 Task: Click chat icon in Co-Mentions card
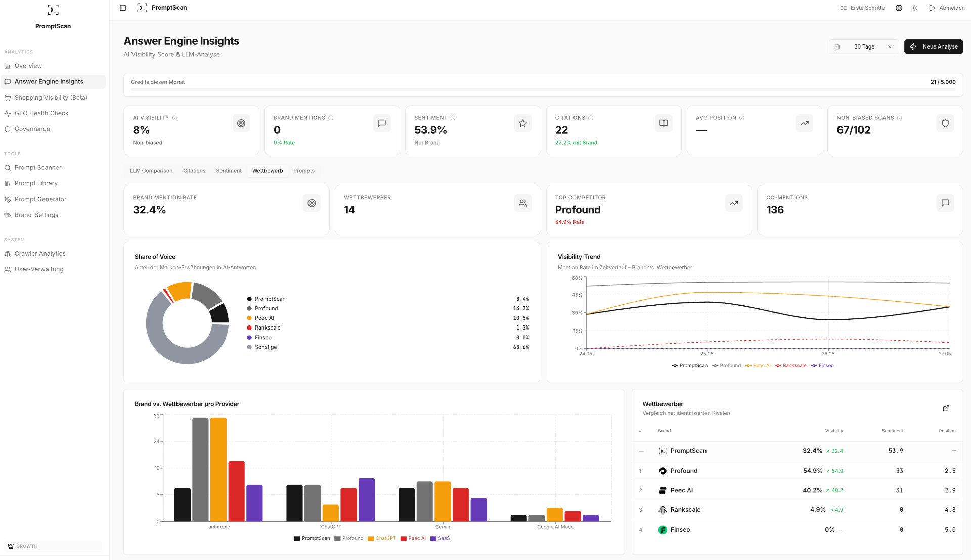[945, 203]
